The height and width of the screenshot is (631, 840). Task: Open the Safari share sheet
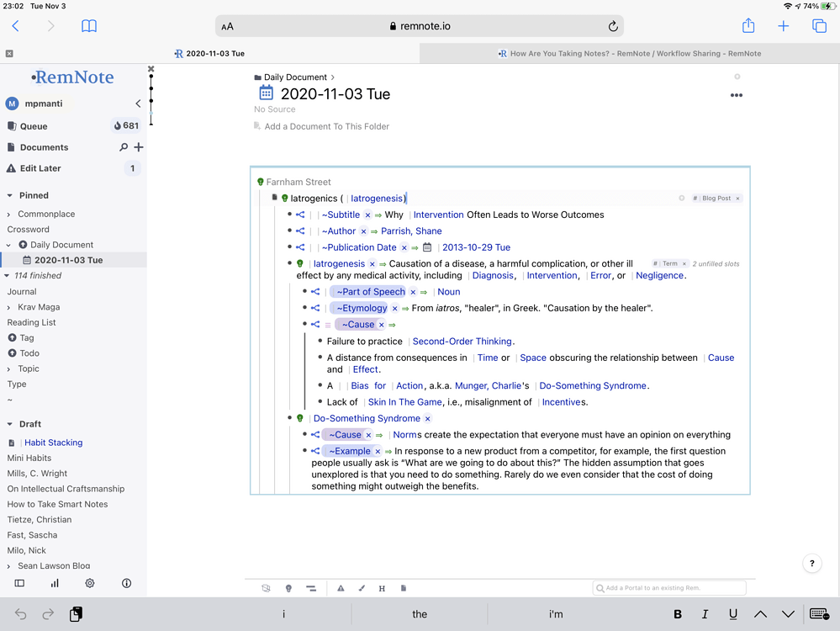[x=748, y=25]
